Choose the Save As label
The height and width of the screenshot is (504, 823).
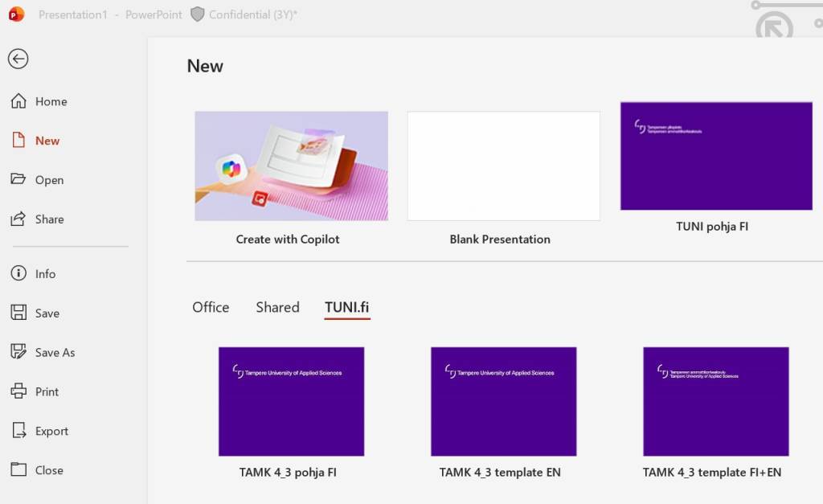(x=55, y=352)
